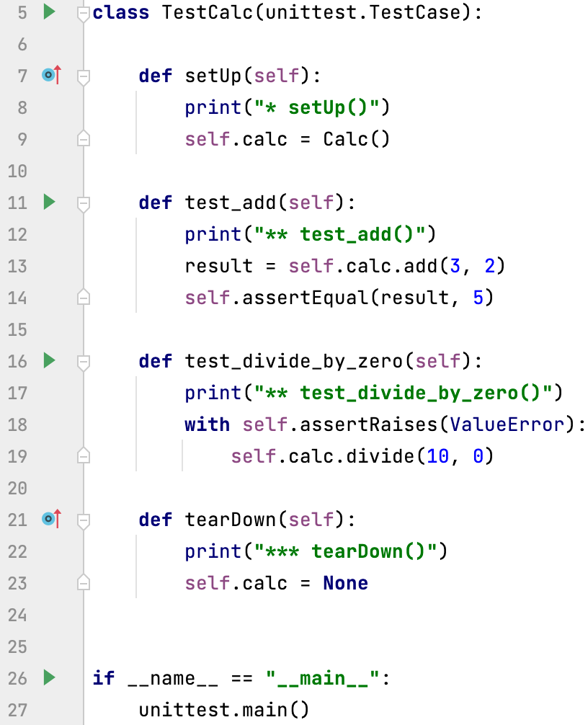The height and width of the screenshot is (725, 588).
Task: Click line number 27 in gutter
Action: [x=17, y=710]
